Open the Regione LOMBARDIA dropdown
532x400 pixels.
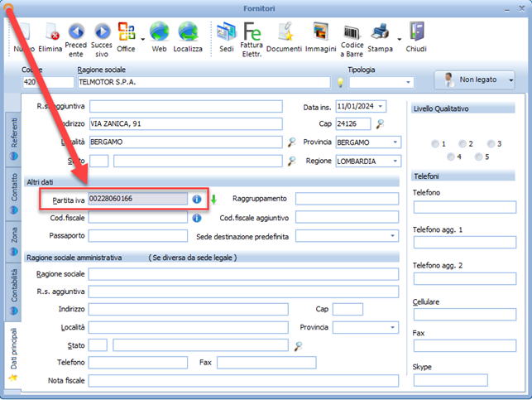(395, 161)
